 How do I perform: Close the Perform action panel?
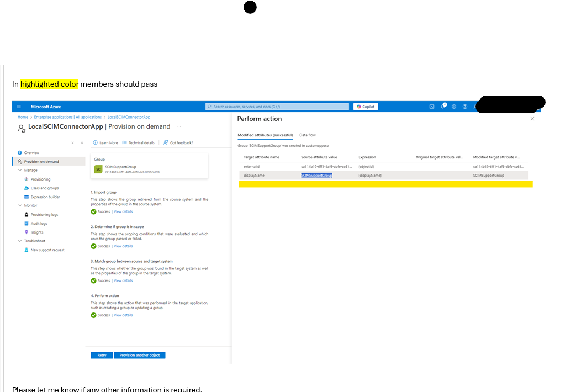[x=532, y=119]
